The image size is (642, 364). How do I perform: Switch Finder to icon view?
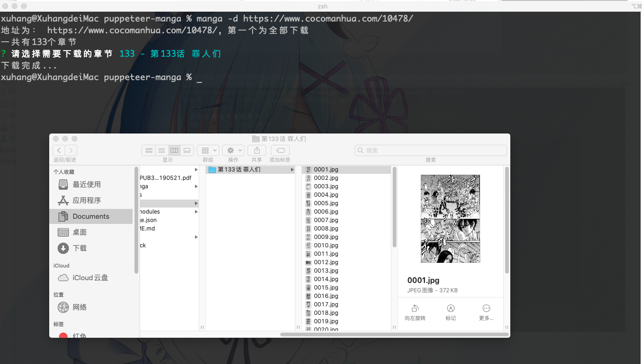[x=149, y=150]
